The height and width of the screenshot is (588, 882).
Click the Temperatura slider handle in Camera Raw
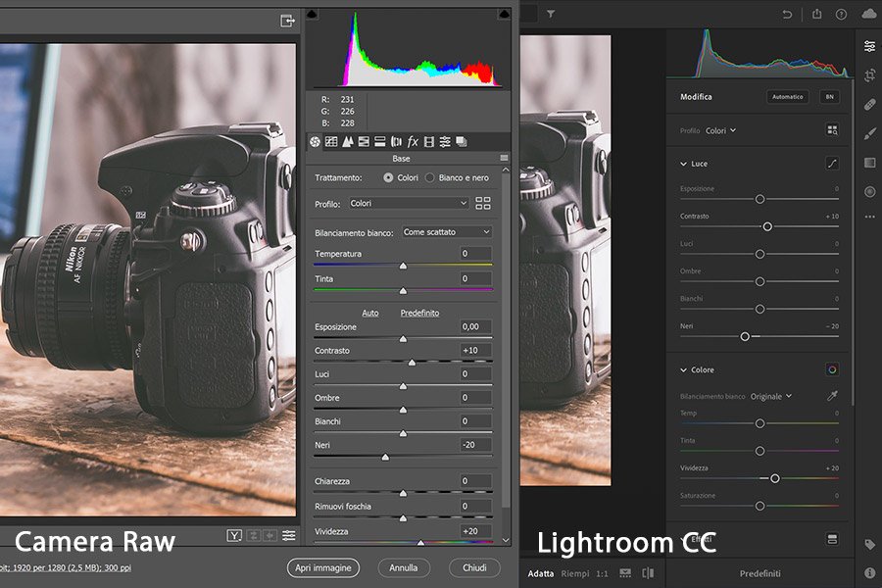pyautogui.click(x=403, y=265)
